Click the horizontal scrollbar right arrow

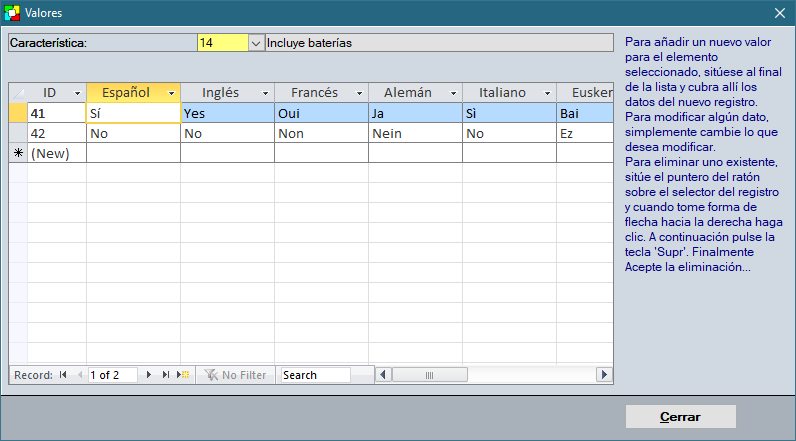click(x=603, y=375)
